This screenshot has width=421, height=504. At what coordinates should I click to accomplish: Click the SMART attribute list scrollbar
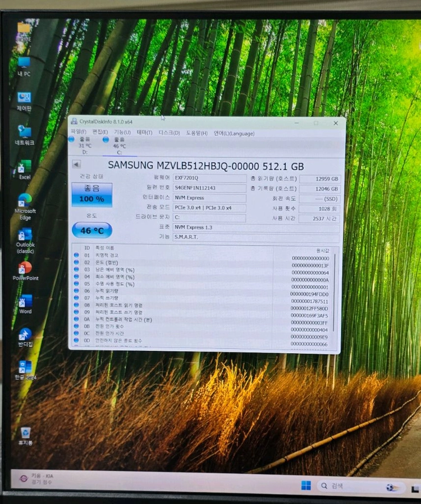(335, 293)
